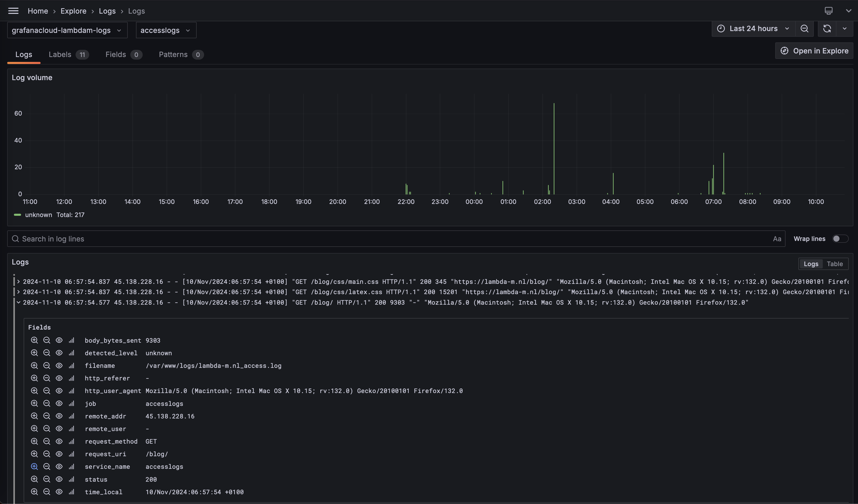
Task: Show statistics for filename field
Action: click(x=71, y=366)
